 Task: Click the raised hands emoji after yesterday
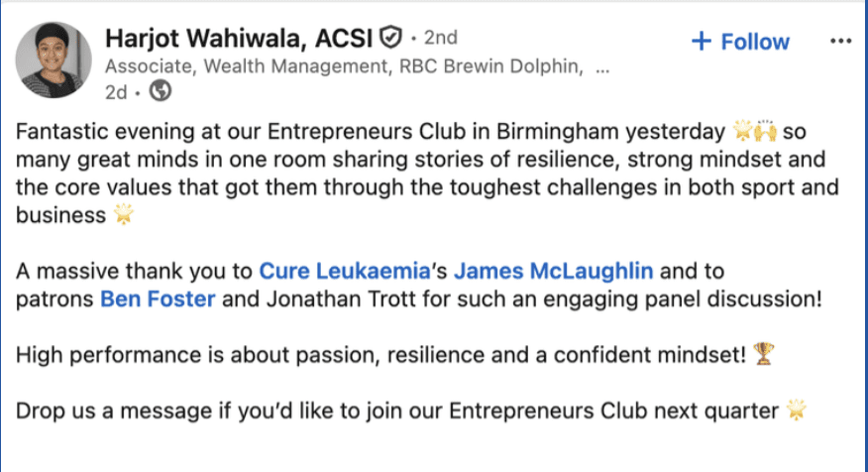765,133
